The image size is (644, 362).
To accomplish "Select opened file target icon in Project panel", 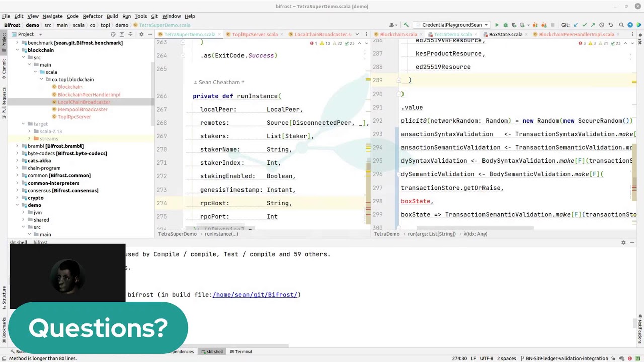I will tap(113, 34).
